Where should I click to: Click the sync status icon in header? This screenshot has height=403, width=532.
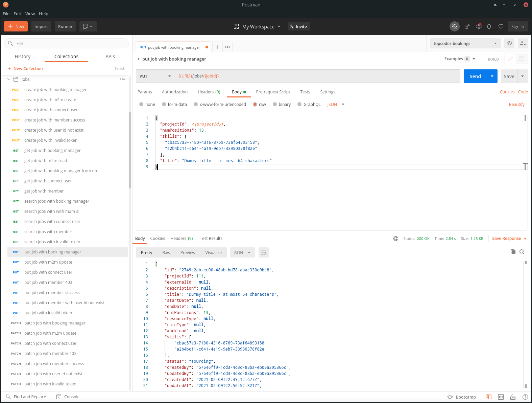[455, 26]
